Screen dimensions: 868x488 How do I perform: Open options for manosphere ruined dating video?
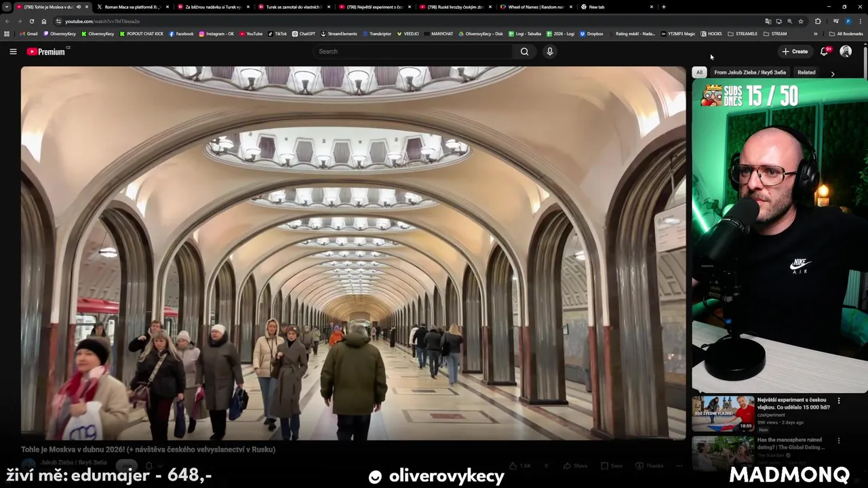pyautogui.click(x=839, y=441)
